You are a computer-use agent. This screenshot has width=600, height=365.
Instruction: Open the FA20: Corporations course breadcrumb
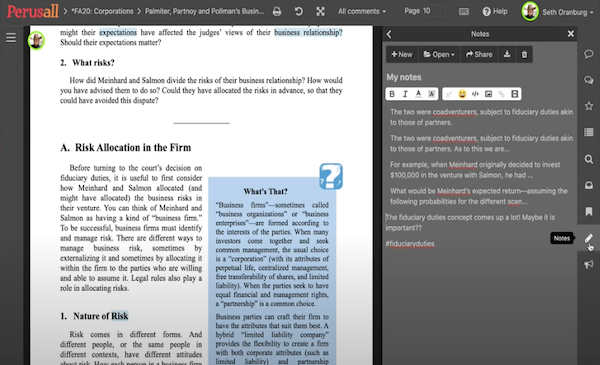pyautogui.click(x=102, y=11)
